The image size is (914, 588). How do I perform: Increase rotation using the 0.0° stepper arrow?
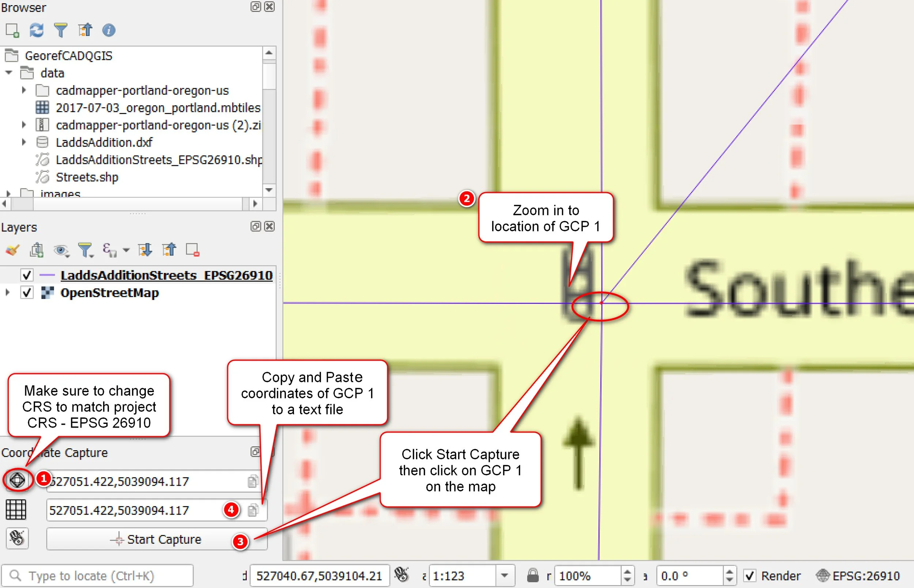(730, 572)
